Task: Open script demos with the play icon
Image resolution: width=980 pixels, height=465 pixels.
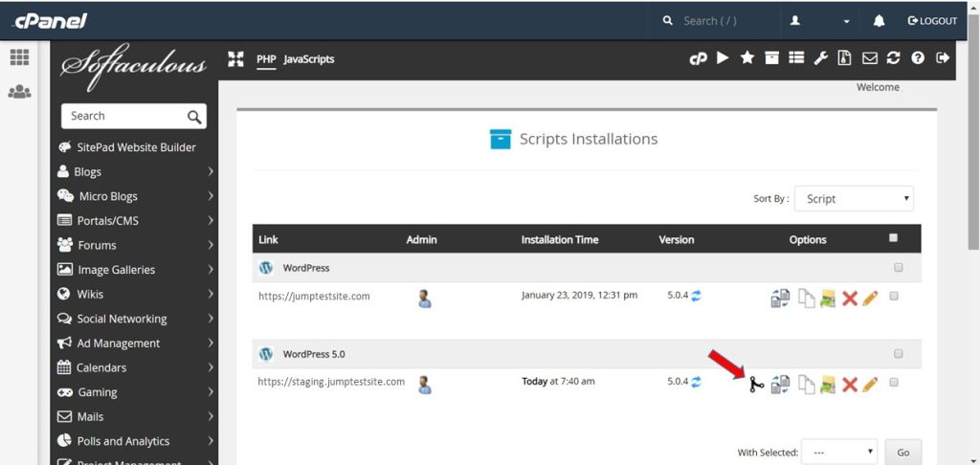Action: 724,58
